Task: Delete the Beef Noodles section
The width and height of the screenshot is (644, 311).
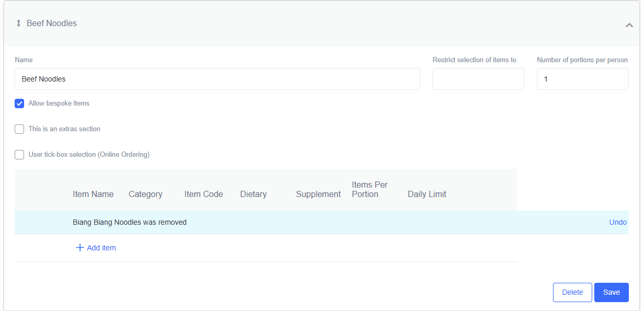Action: tap(572, 293)
